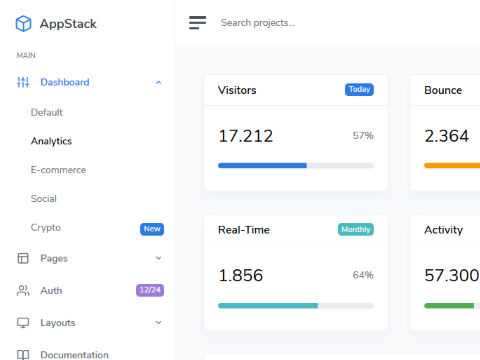The width and height of the screenshot is (480, 360).
Task: Click the AppStack cube logo icon
Action: 23,24
